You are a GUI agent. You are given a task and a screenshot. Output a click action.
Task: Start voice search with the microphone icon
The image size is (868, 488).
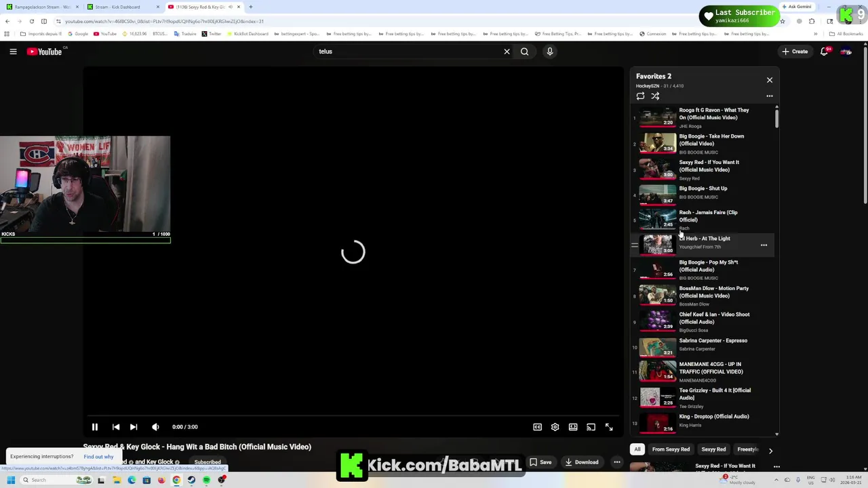point(550,52)
